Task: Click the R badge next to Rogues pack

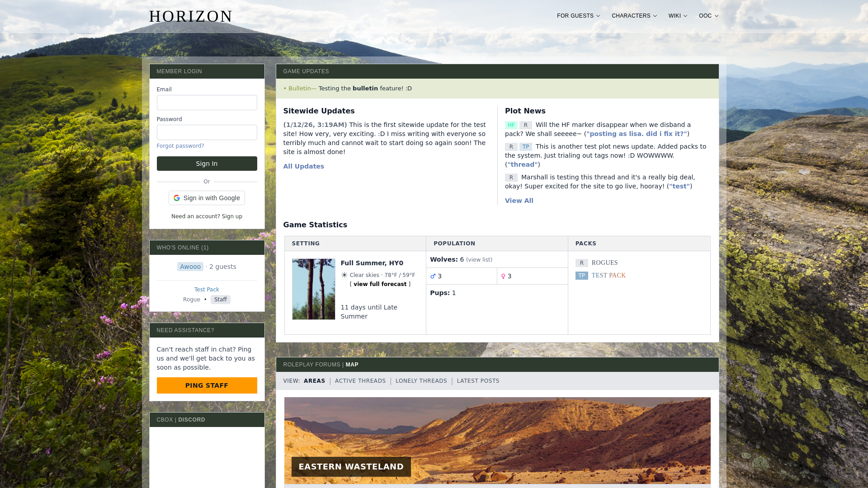Action: point(582,263)
